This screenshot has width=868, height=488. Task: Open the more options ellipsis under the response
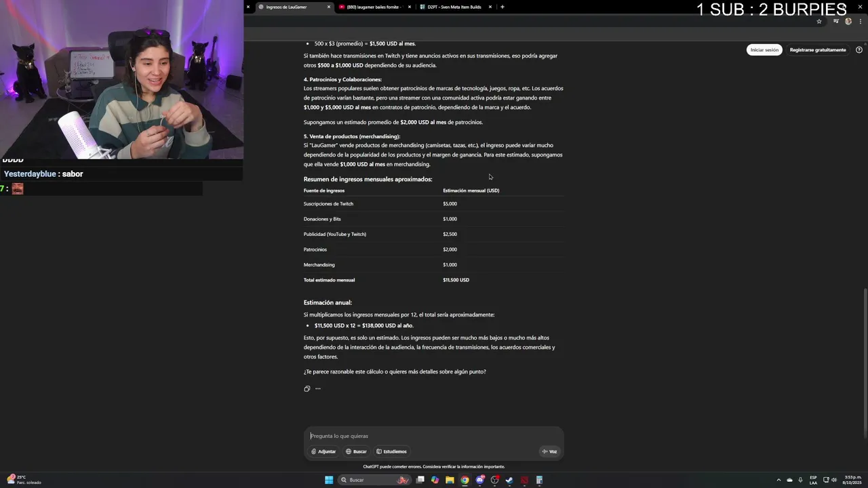tap(318, 388)
